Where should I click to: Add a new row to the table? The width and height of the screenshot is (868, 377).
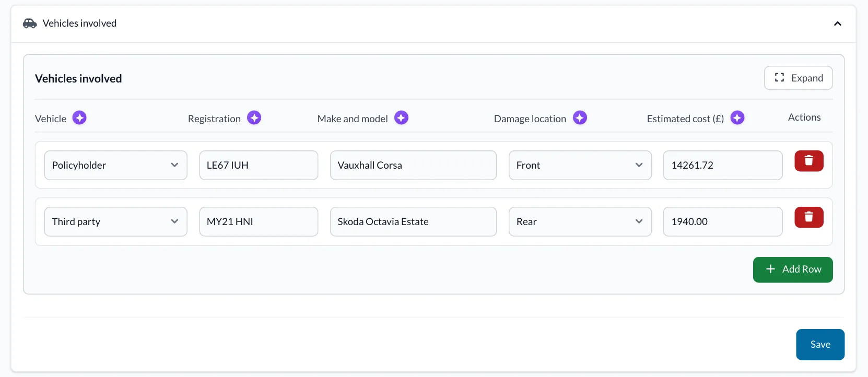(x=793, y=269)
